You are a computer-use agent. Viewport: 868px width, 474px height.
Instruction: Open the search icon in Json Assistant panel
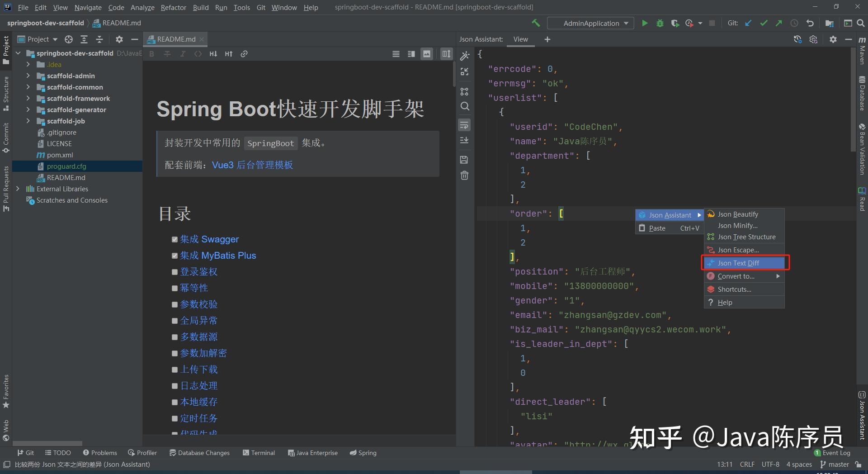click(x=464, y=106)
